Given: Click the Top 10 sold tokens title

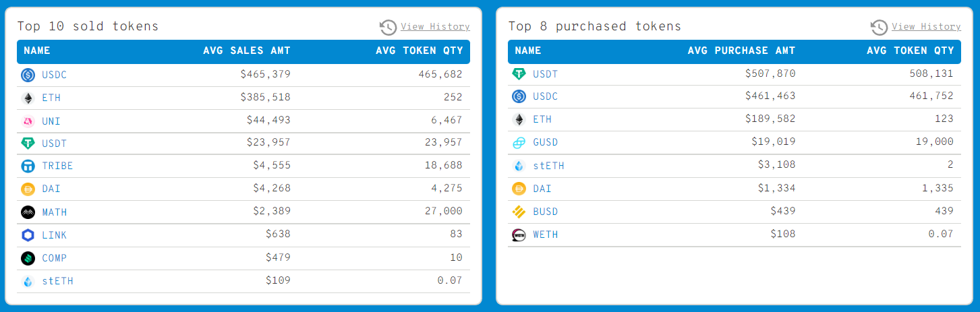Looking at the screenshot, I should tap(88, 26).
